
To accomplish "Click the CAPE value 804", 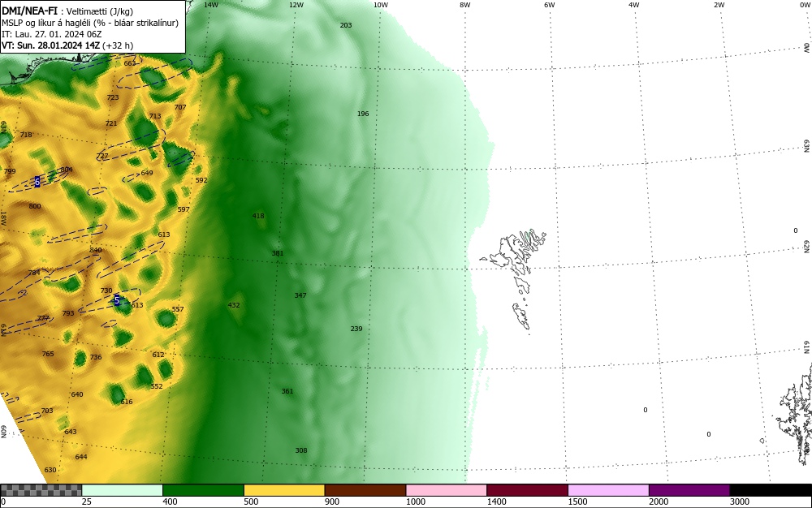I will pos(67,169).
